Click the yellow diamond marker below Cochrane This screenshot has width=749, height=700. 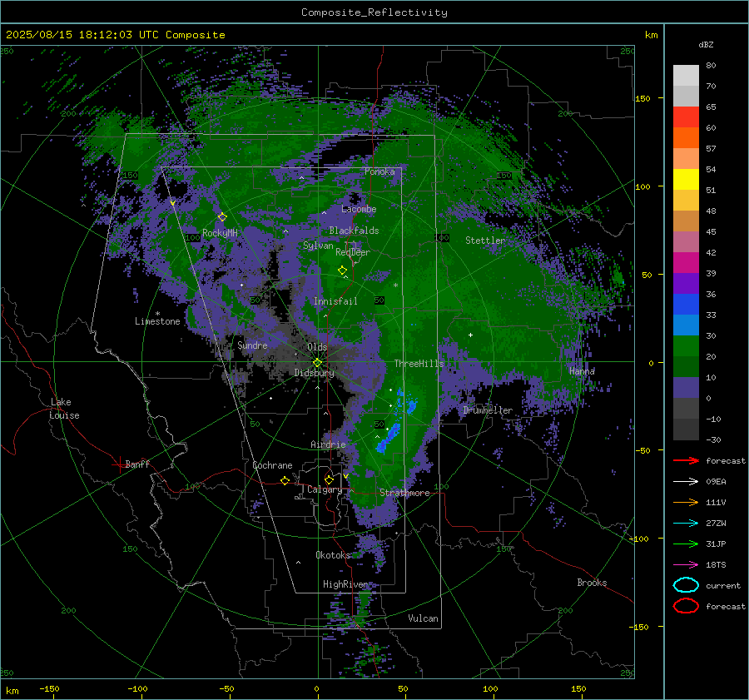click(x=285, y=480)
